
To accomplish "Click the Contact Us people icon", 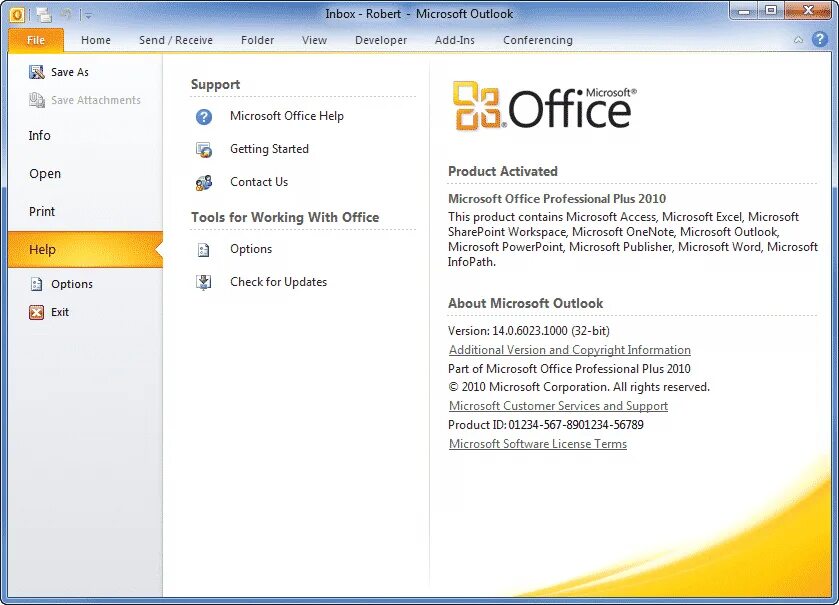I will click(x=204, y=182).
